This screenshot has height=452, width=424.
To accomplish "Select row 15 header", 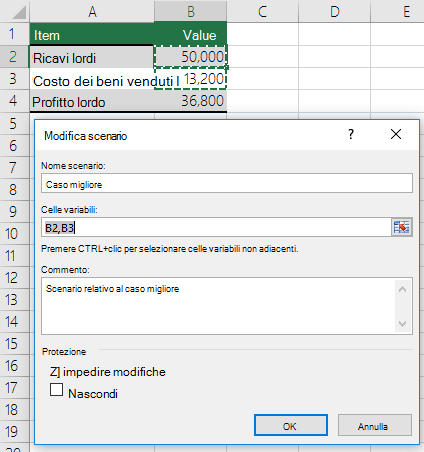I will tap(15, 343).
